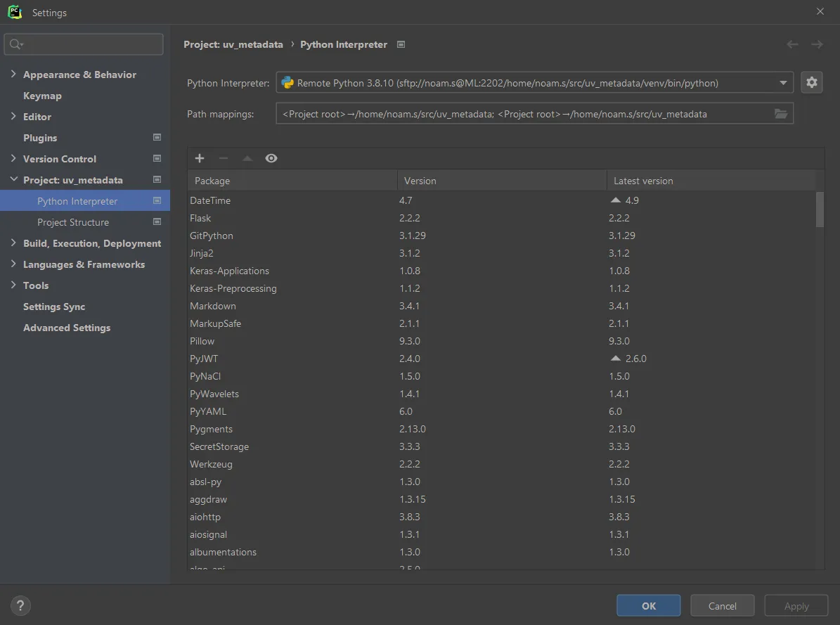Select the Werkzeug package row
The width and height of the screenshot is (840, 625).
501,464
